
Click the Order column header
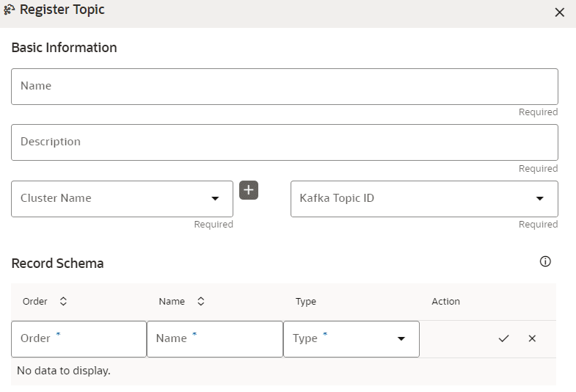tap(35, 301)
